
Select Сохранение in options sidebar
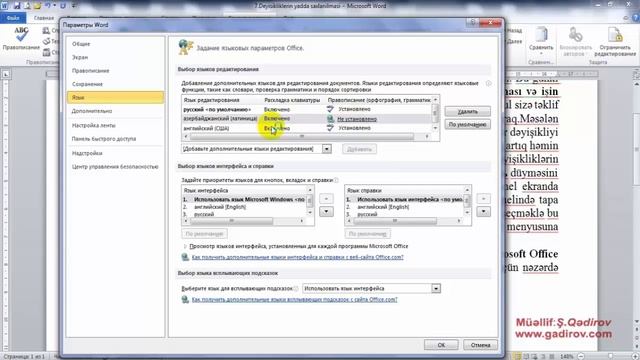pyautogui.click(x=115, y=84)
